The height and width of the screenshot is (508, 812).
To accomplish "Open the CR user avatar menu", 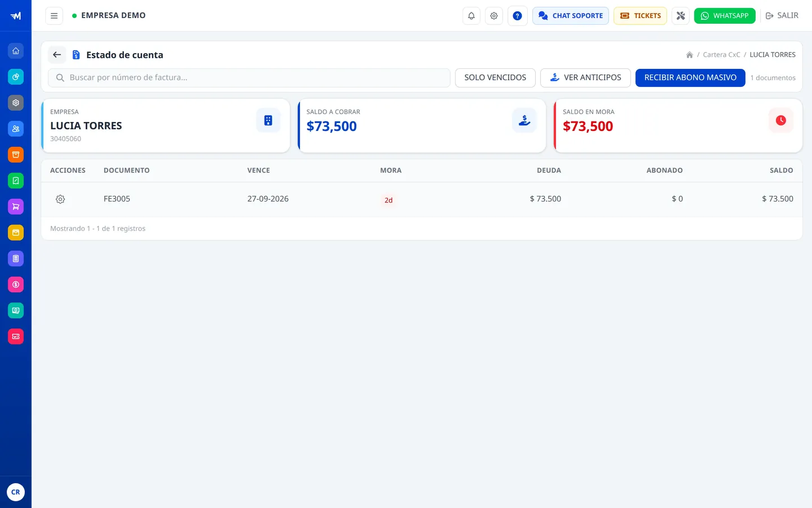I will click(x=16, y=492).
